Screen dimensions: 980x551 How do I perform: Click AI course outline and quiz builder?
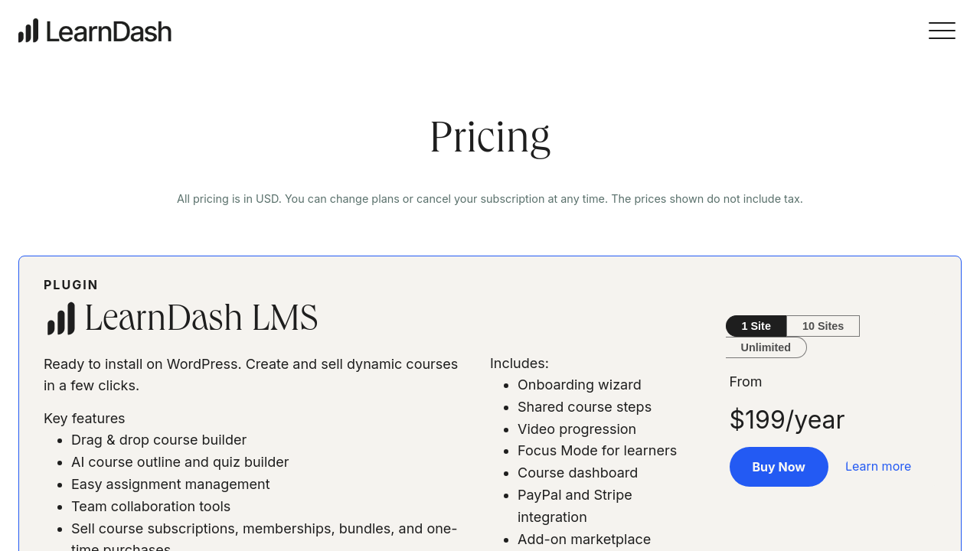pyautogui.click(x=180, y=462)
